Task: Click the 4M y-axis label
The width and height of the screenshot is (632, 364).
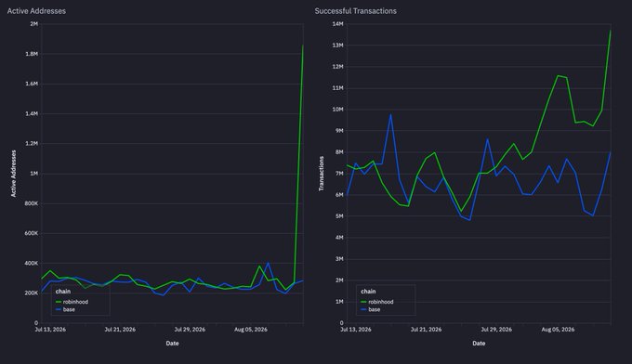Action: click(339, 237)
